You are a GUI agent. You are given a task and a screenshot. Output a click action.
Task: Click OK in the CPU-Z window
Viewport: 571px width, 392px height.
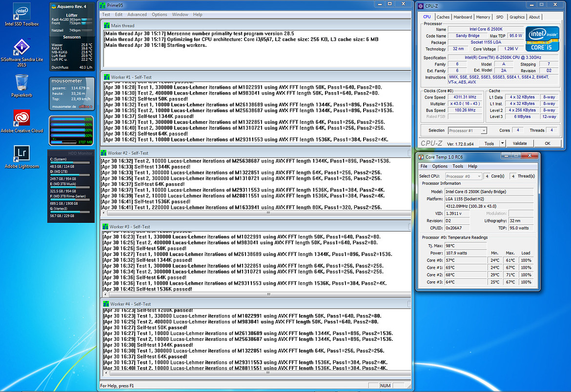pos(547,143)
